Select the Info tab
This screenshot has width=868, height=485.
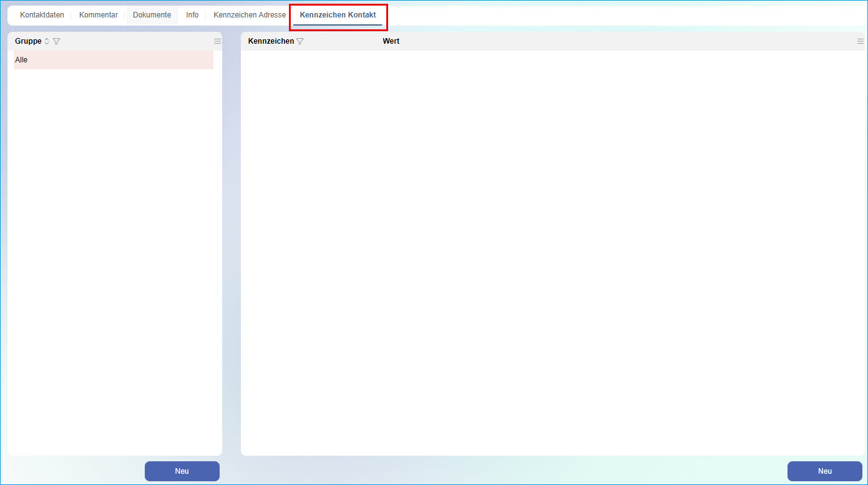pos(192,15)
